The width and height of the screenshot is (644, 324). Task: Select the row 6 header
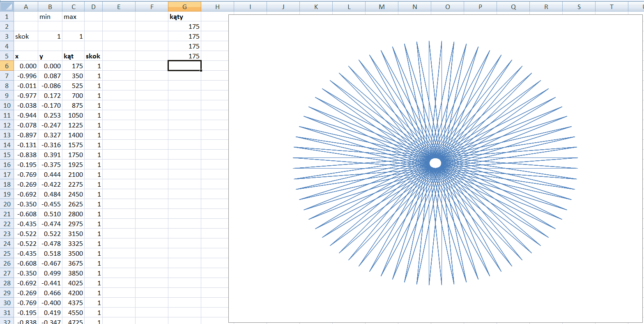coord(7,66)
